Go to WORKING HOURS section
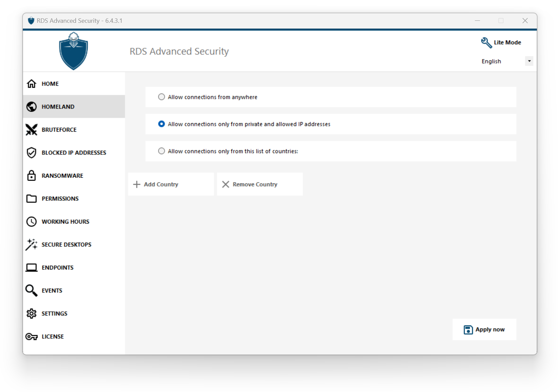 point(74,222)
